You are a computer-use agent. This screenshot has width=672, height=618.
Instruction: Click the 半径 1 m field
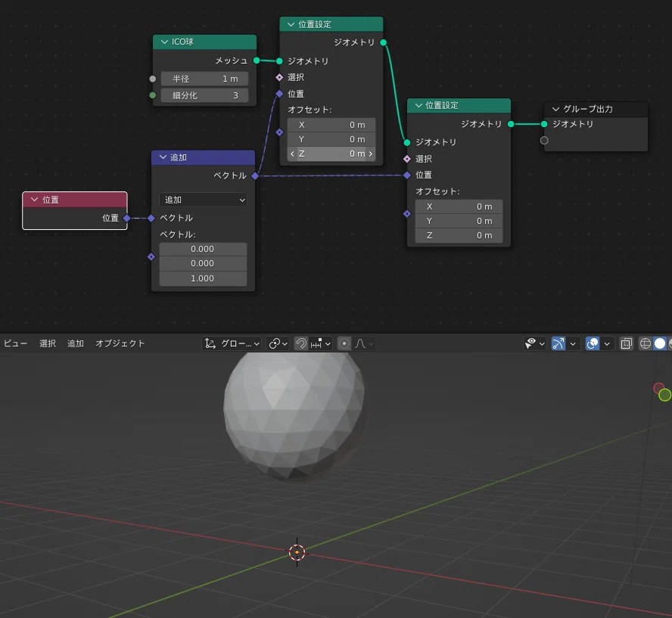[204, 79]
